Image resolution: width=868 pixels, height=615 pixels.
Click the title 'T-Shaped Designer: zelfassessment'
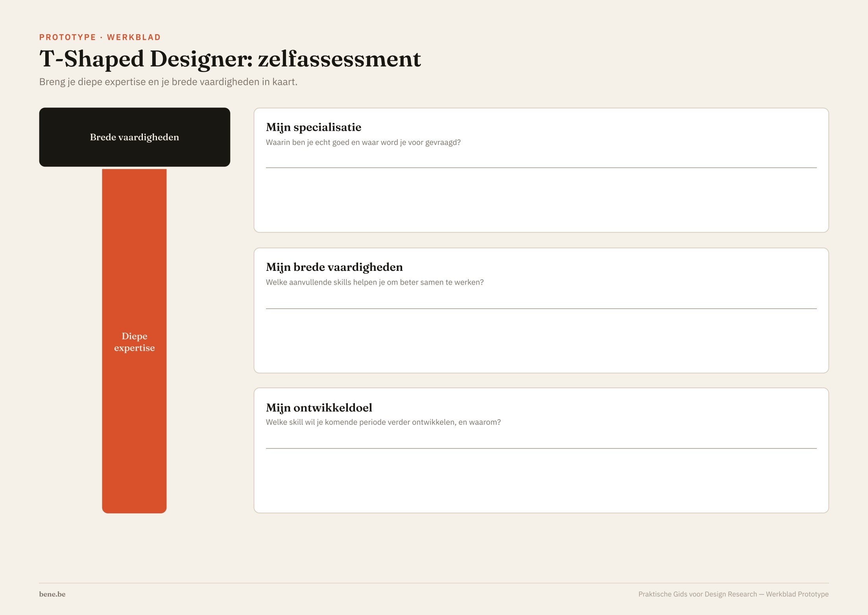pos(230,59)
